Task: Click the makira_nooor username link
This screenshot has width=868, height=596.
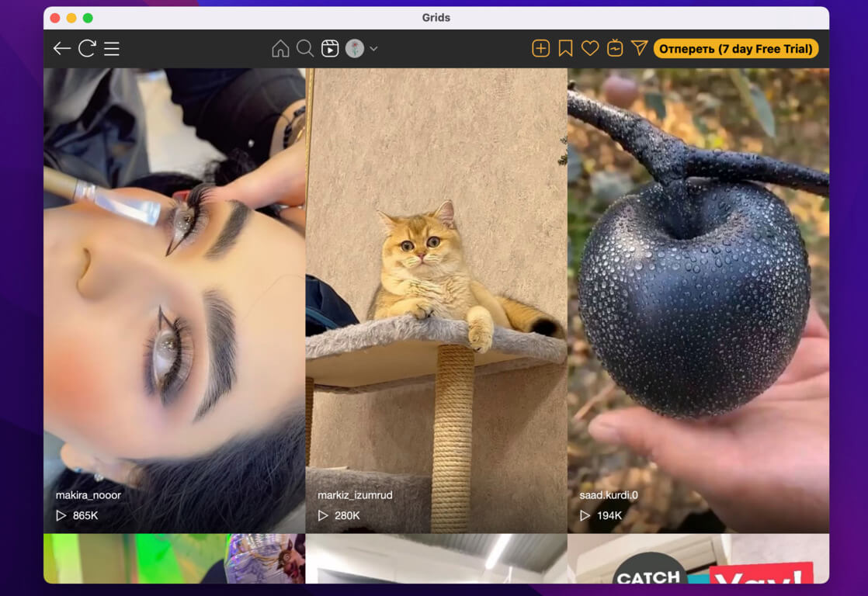Action: tap(89, 494)
